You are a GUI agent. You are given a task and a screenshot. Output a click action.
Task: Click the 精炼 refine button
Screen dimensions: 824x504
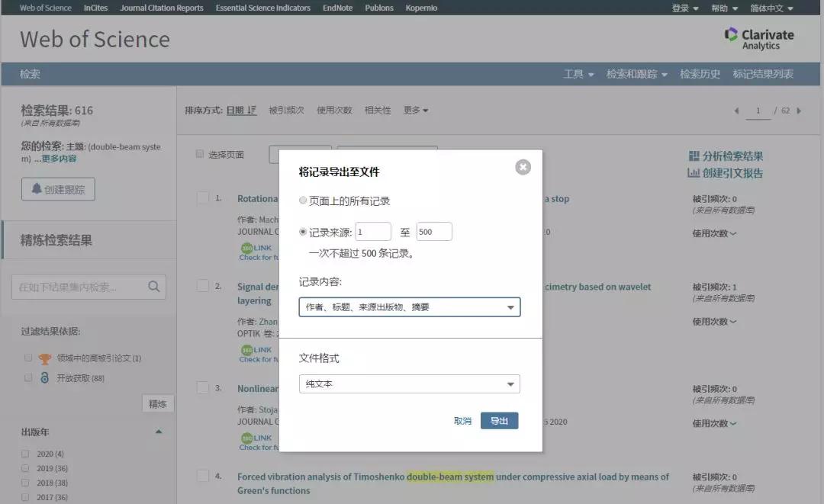158,403
